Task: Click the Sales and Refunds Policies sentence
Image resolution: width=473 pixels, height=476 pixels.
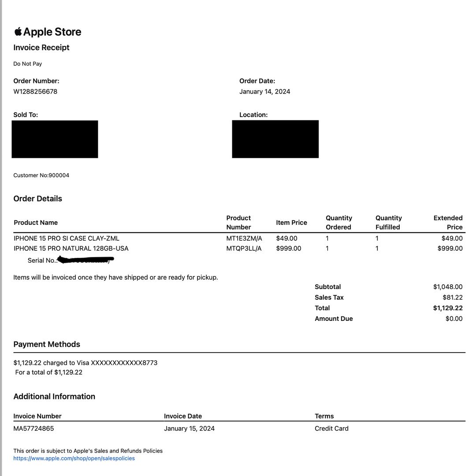Action: pos(88,451)
